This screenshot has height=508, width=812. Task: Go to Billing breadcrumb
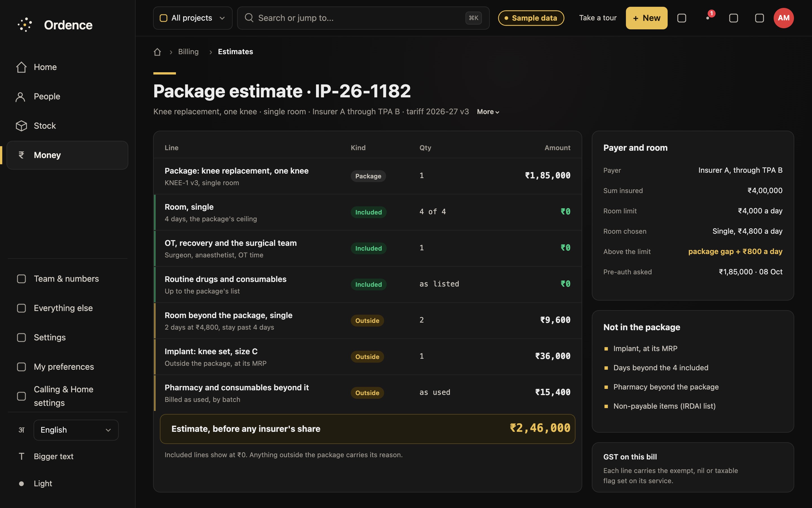point(188,52)
